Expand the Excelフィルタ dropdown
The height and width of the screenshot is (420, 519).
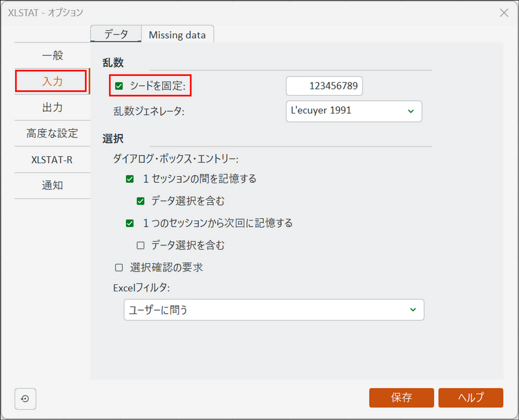pyautogui.click(x=274, y=310)
